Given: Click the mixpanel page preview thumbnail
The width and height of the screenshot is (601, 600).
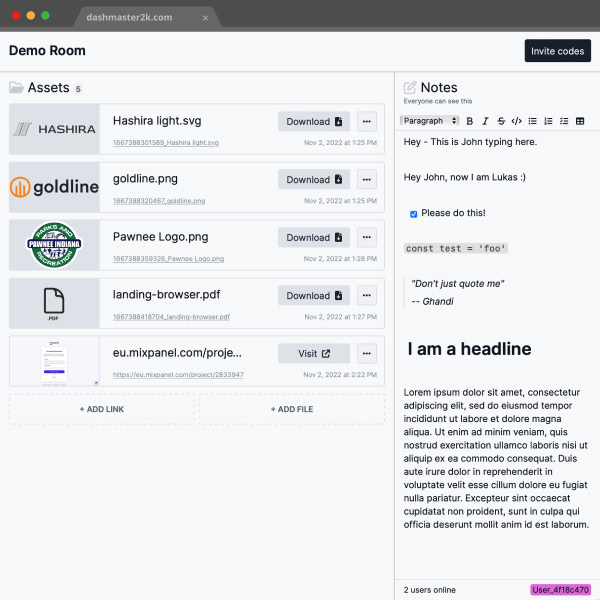Looking at the screenshot, I should (x=54, y=361).
